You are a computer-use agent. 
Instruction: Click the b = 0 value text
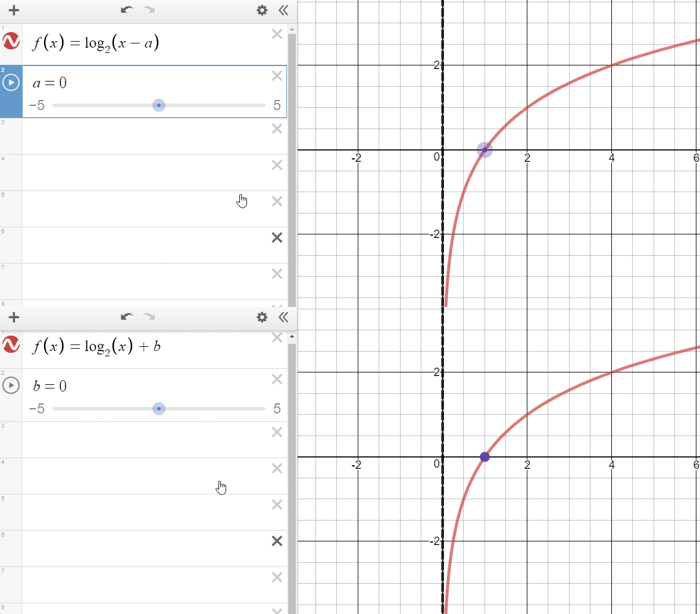point(49,386)
